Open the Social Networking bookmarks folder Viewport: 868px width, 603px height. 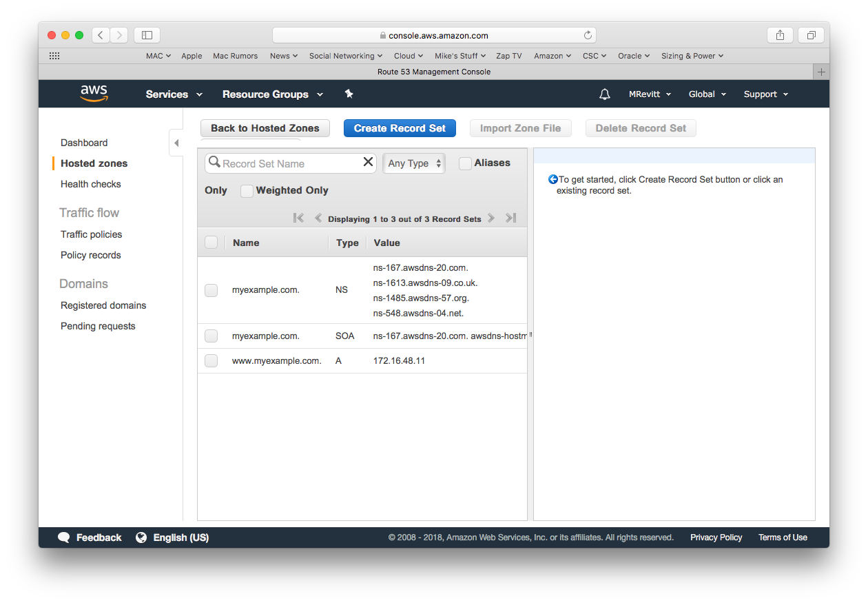pyautogui.click(x=346, y=56)
